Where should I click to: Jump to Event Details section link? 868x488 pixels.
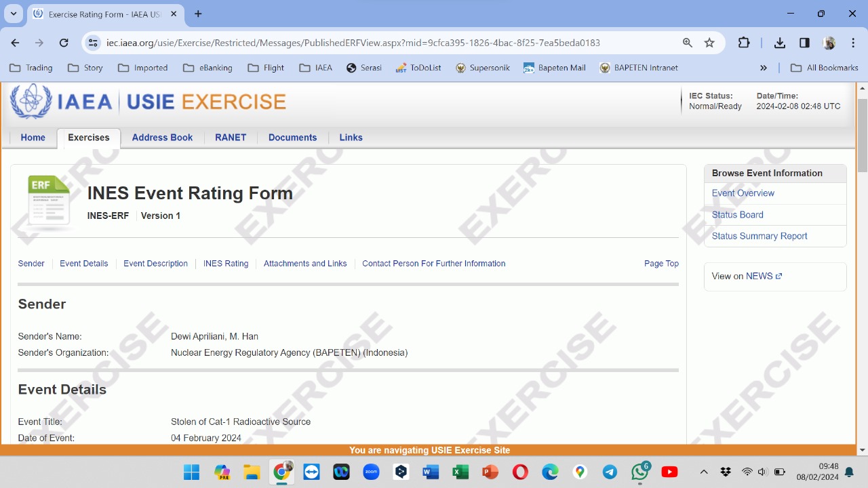[84, 264]
